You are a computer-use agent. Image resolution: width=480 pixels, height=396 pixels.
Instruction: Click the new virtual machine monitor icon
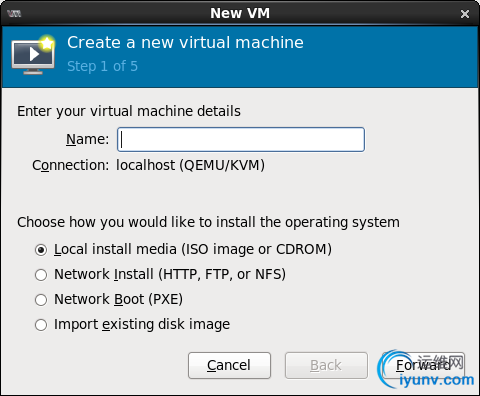(33, 55)
